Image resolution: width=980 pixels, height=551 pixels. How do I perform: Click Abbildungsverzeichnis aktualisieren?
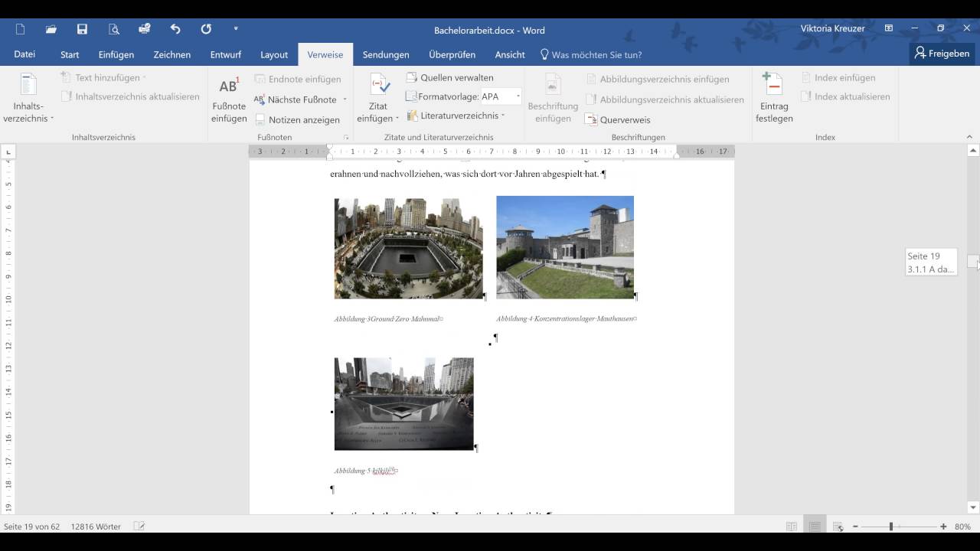(665, 99)
